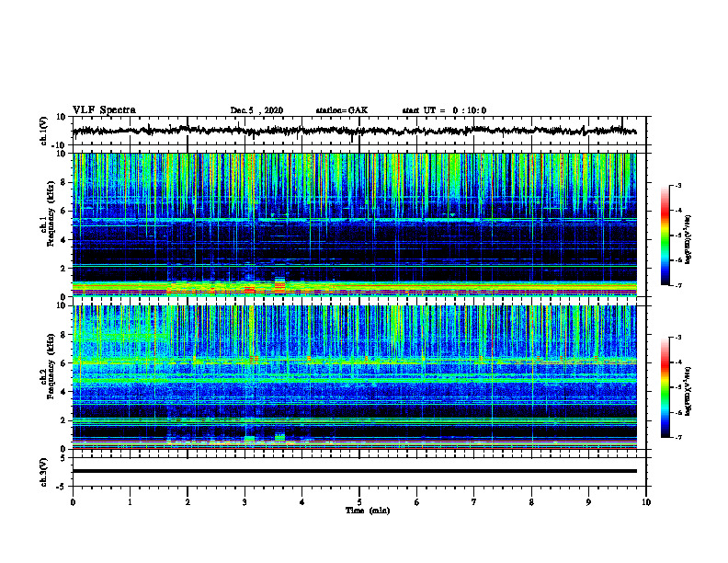Click inside the ch.1 spectrogram panel

click(x=355, y=224)
